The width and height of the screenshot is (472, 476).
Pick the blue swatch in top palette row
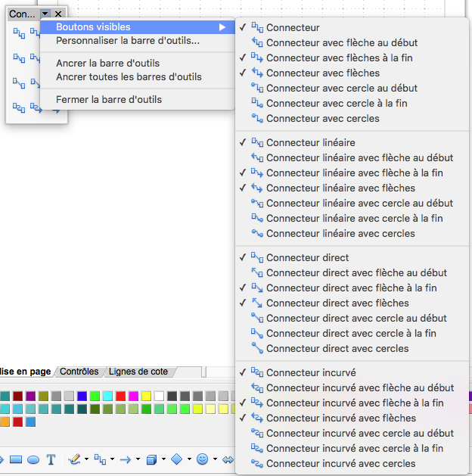coord(82,396)
